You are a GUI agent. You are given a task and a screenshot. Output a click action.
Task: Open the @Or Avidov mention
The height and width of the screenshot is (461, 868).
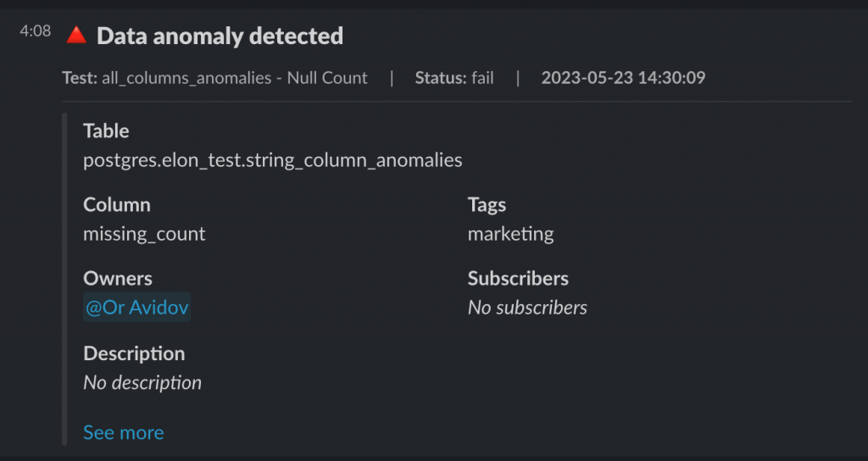point(137,308)
